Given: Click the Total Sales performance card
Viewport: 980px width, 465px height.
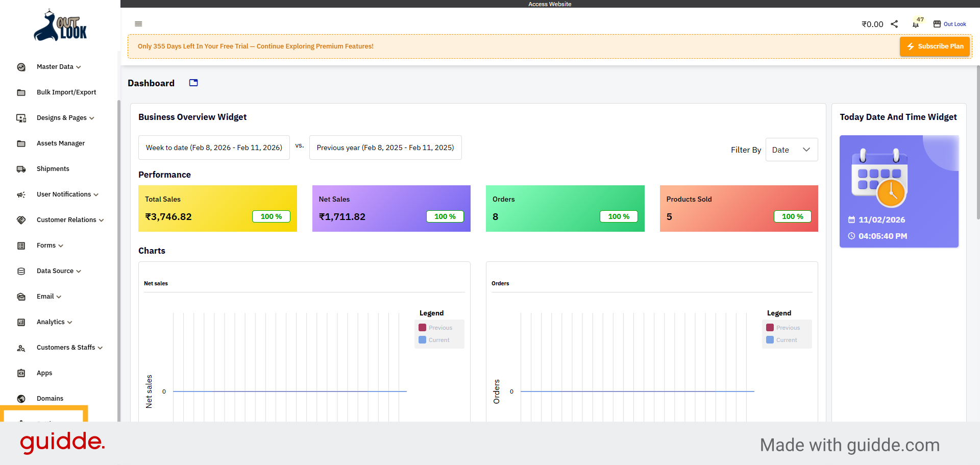Looking at the screenshot, I should point(217,208).
